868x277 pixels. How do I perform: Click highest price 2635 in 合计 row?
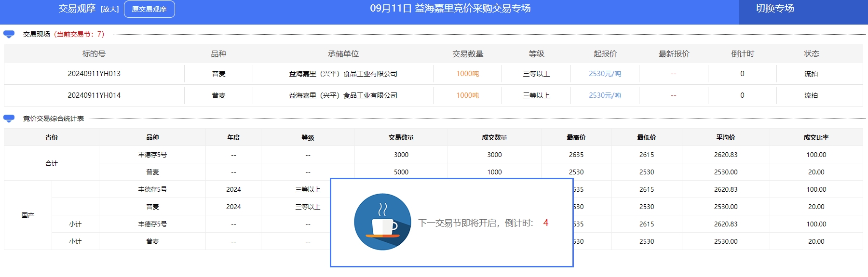[576, 155]
